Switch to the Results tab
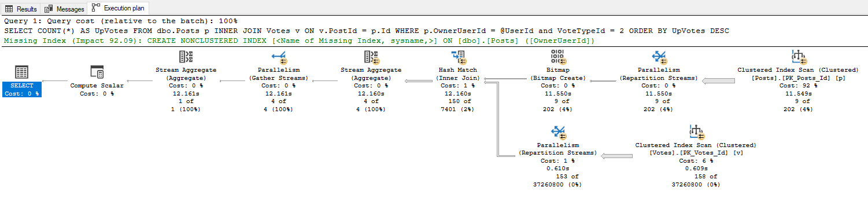868x216 pixels. click(21, 9)
